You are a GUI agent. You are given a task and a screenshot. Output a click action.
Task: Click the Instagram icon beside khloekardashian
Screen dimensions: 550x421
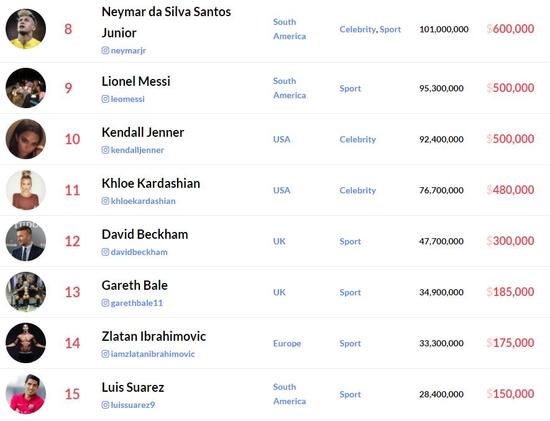coord(105,201)
